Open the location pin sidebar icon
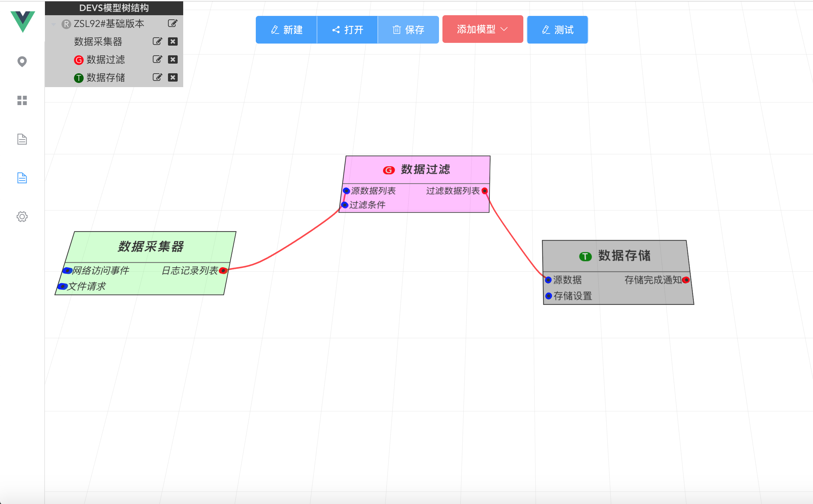 22,62
